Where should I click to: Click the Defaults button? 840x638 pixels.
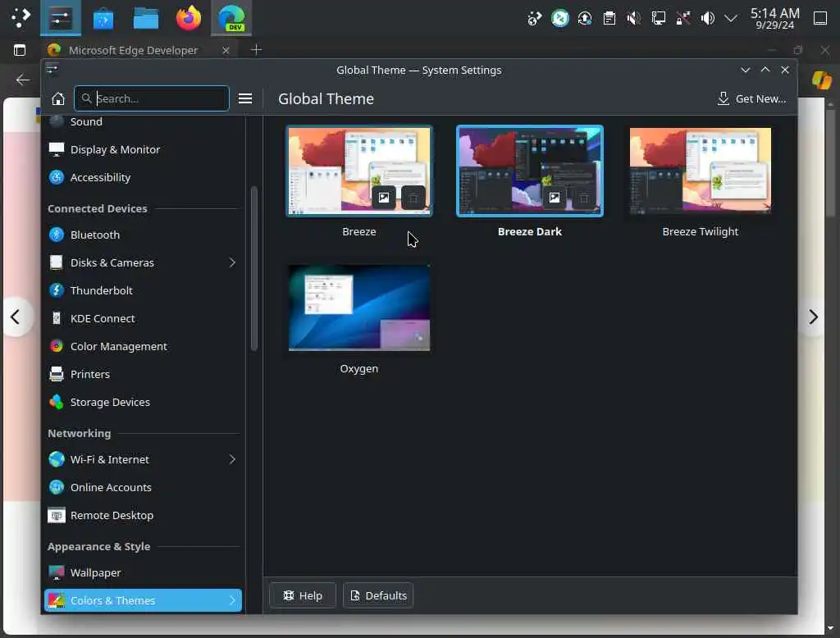(x=378, y=595)
